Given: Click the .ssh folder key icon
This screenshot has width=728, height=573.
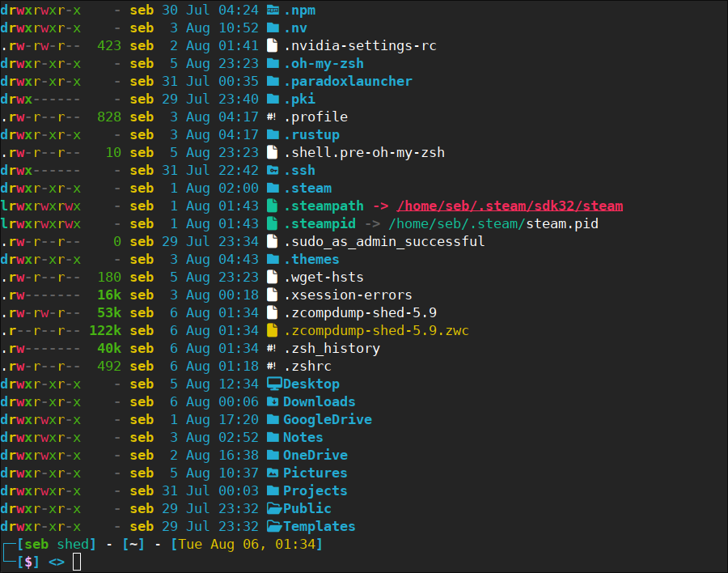Looking at the screenshot, I should coord(273,170).
